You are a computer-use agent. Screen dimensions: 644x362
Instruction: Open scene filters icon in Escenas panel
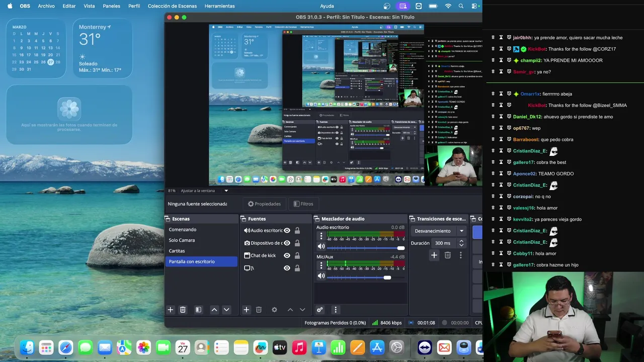pyautogui.click(x=198, y=310)
